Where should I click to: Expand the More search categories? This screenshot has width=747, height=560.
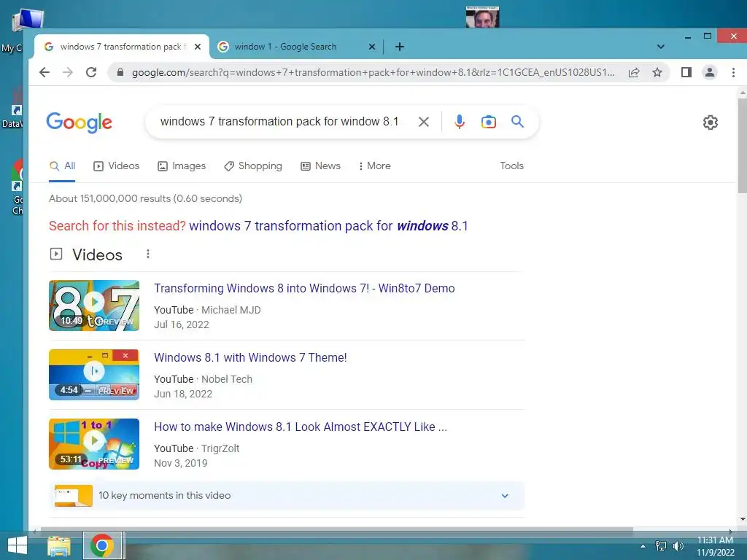pyautogui.click(x=374, y=166)
